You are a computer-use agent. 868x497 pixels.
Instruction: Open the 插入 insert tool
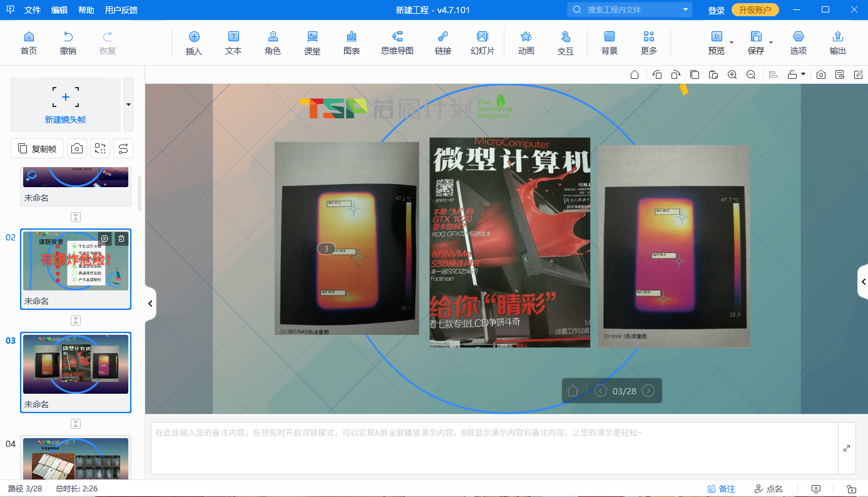click(x=194, y=43)
